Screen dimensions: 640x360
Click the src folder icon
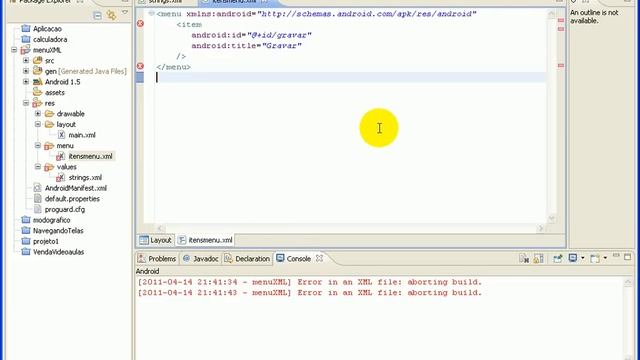pos(38,60)
